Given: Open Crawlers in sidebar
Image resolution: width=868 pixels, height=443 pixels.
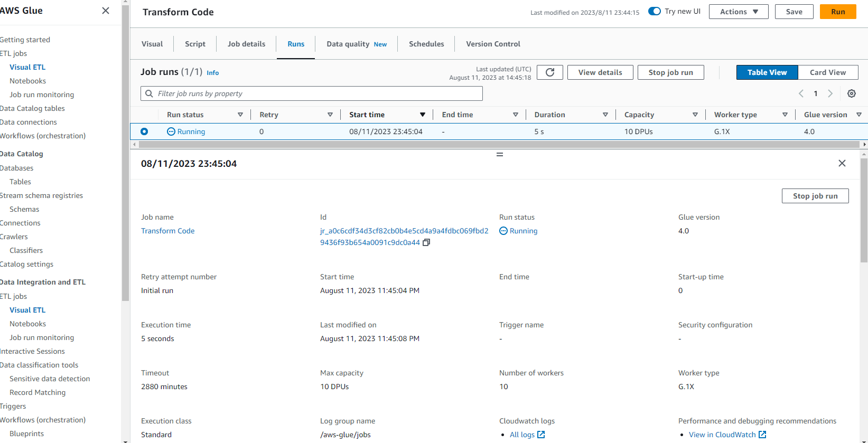Looking at the screenshot, I should 14,237.
